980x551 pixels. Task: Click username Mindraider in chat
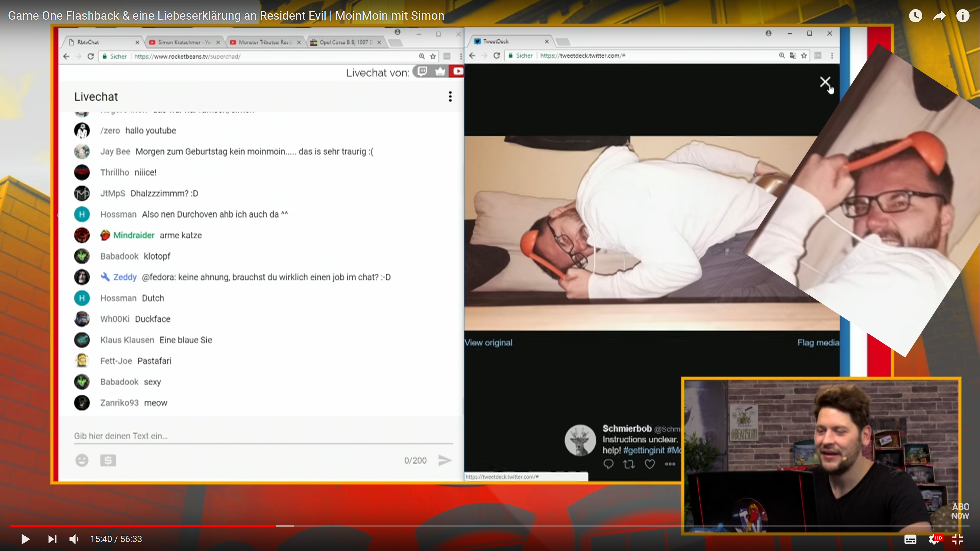[x=134, y=235]
